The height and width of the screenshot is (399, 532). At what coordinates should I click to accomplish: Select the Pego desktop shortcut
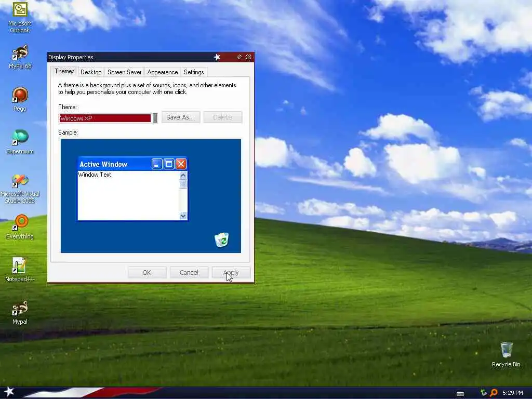20,99
